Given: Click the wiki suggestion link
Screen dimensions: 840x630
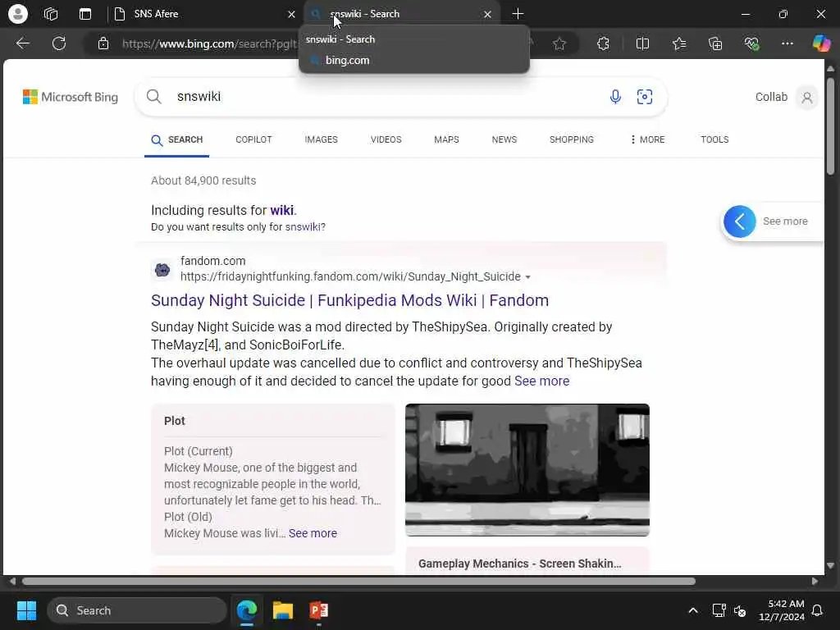Looking at the screenshot, I should [x=282, y=210].
